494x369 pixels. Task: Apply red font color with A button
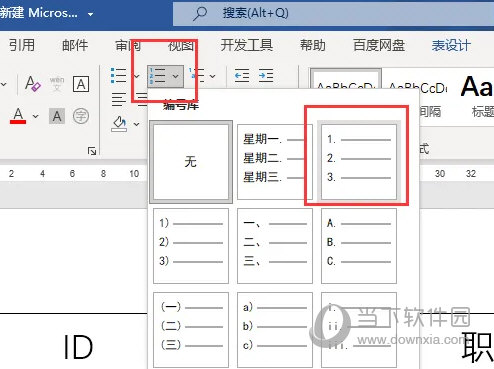point(18,116)
